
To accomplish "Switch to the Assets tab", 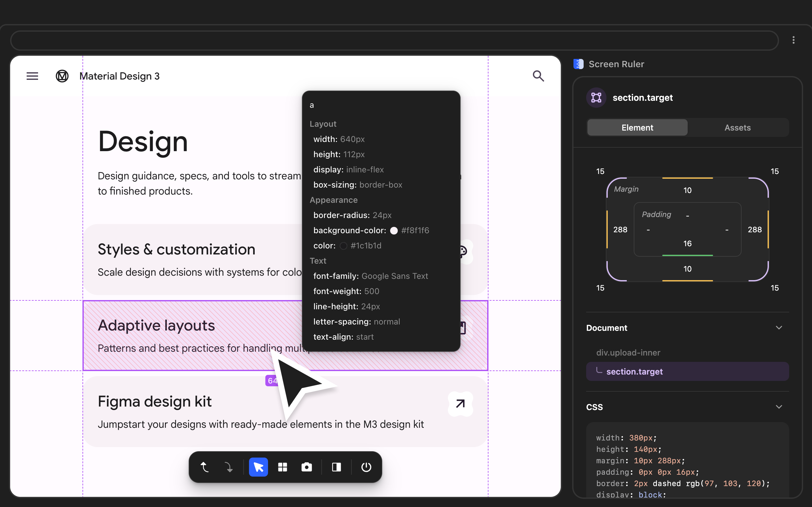I will [x=737, y=127].
